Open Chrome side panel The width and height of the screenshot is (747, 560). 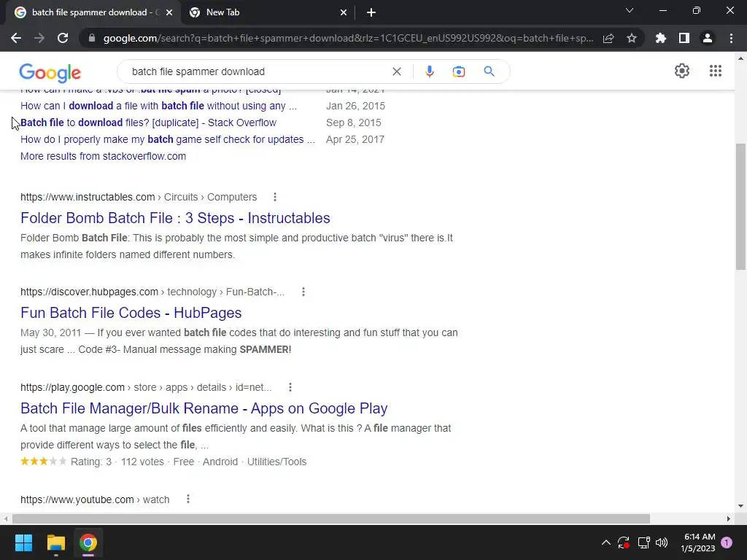[684, 38]
